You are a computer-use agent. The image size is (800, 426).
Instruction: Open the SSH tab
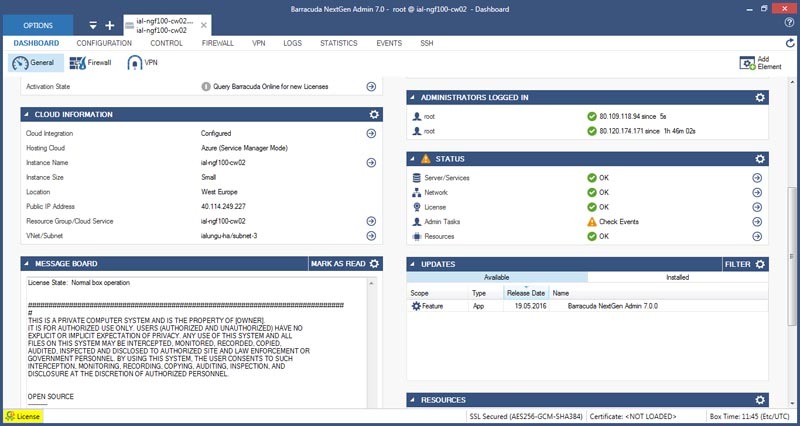427,43
